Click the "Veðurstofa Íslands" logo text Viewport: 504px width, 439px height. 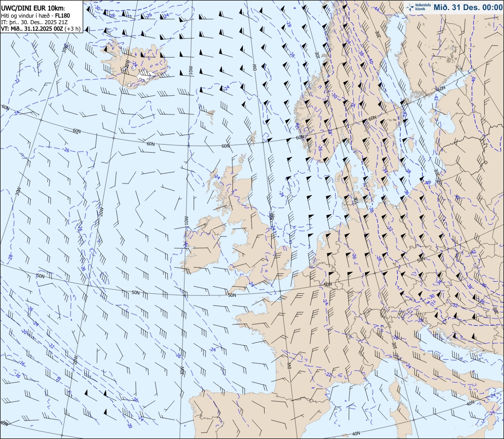423,7
